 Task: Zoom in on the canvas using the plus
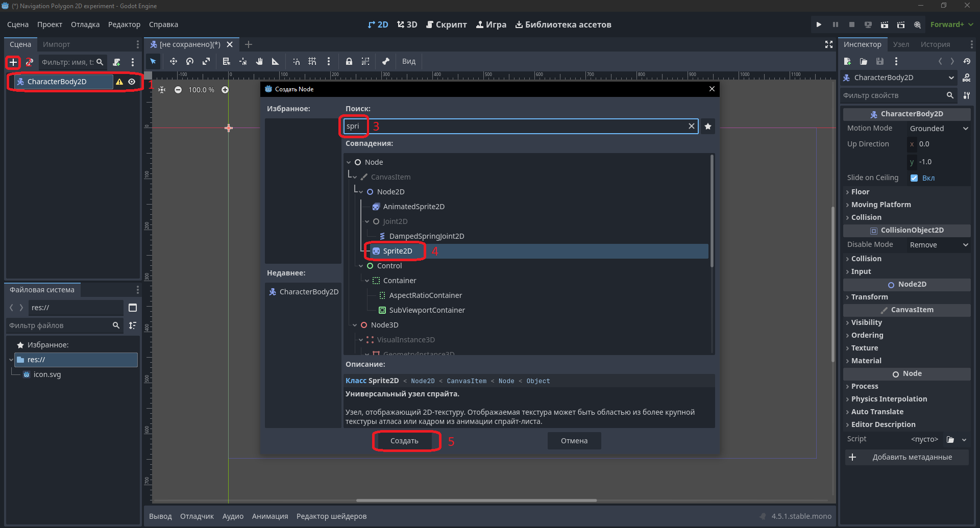(225, 90)
